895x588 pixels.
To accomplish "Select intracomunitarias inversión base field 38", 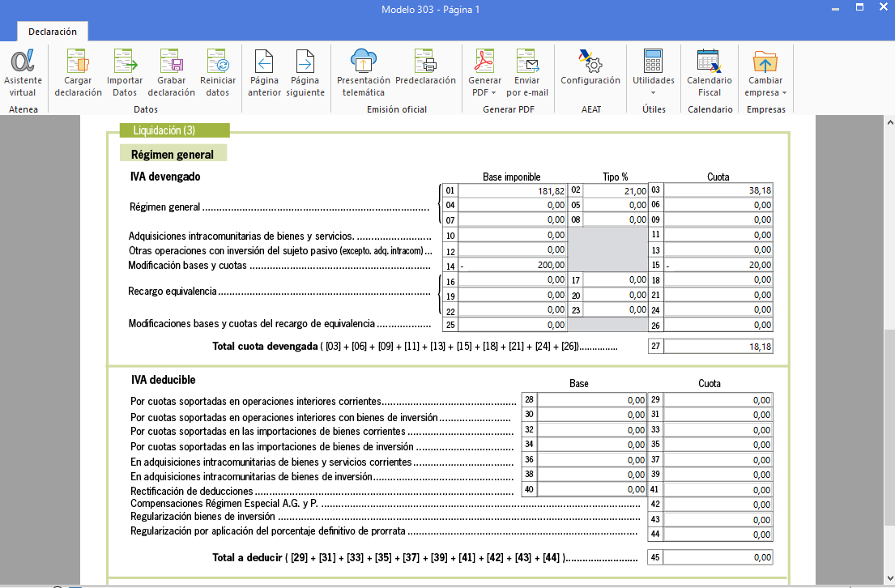I will coord(592,475).
